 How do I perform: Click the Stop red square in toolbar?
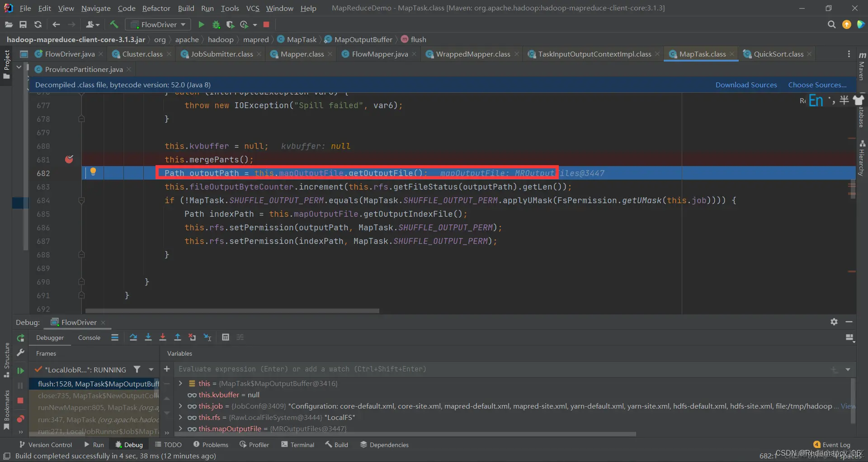266,24
